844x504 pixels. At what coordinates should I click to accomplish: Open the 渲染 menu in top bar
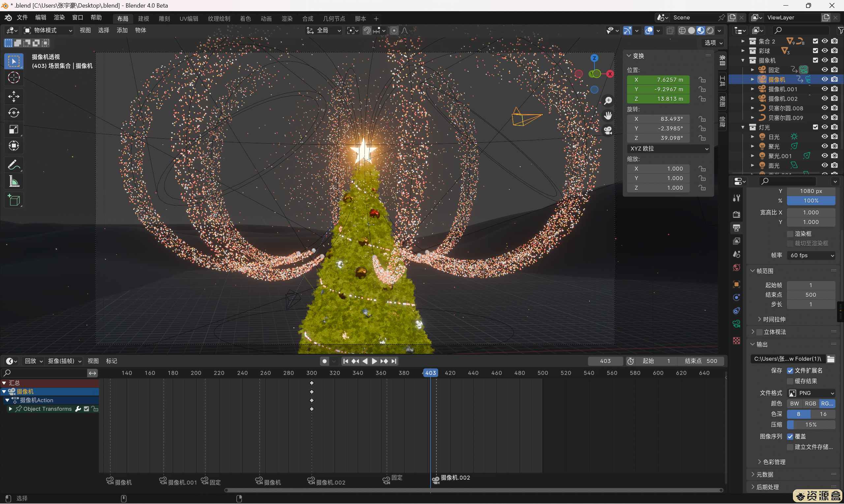[x=59, y=18]
